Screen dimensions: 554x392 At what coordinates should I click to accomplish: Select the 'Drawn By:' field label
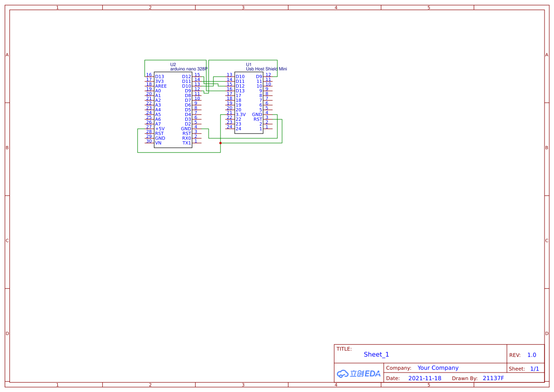point(464,378)
